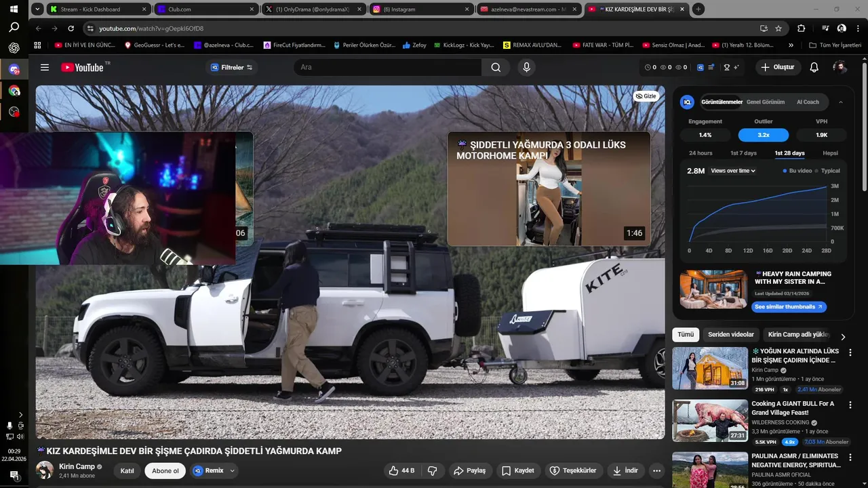Select Seriden videolar chip

click(x=731, y=335)
